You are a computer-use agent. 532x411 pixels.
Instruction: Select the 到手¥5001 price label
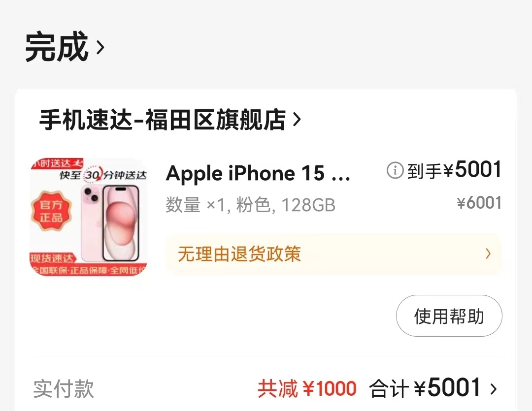pos(454,170)
